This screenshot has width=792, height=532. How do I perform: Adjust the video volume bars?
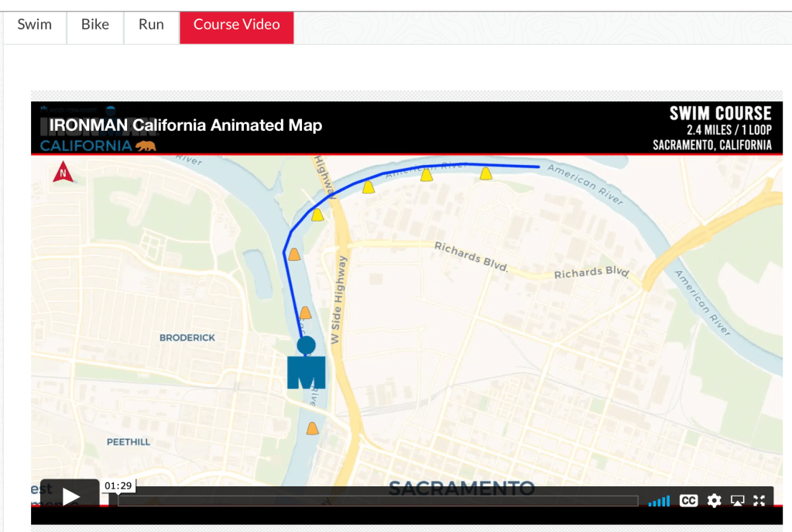click(x=659, y=501)
